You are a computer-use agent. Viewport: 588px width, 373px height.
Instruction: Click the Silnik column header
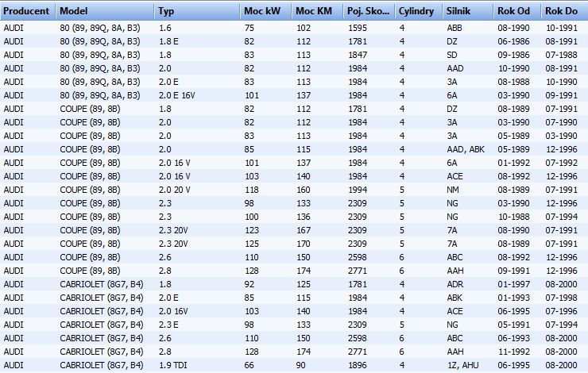pos(468,11)
